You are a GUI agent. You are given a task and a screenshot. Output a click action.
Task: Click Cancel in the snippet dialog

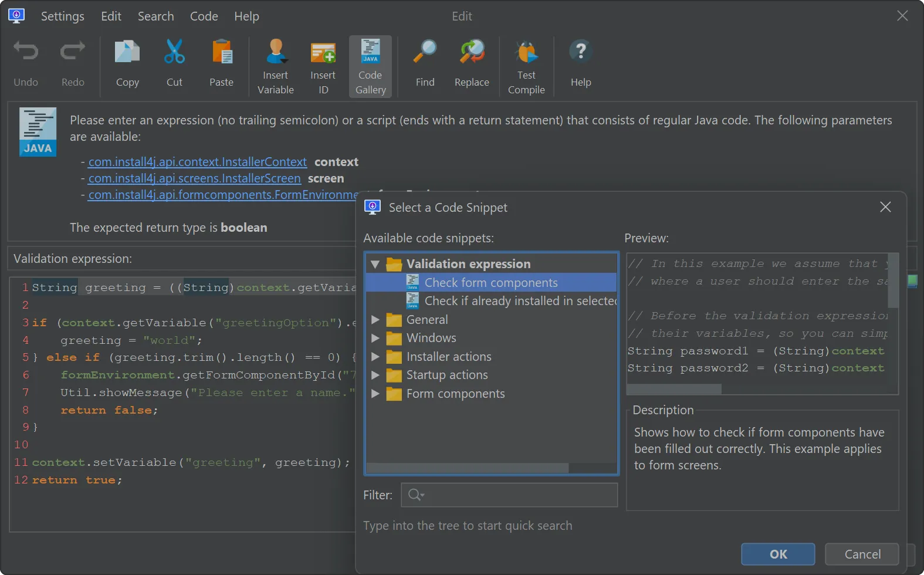click(862, 554)
